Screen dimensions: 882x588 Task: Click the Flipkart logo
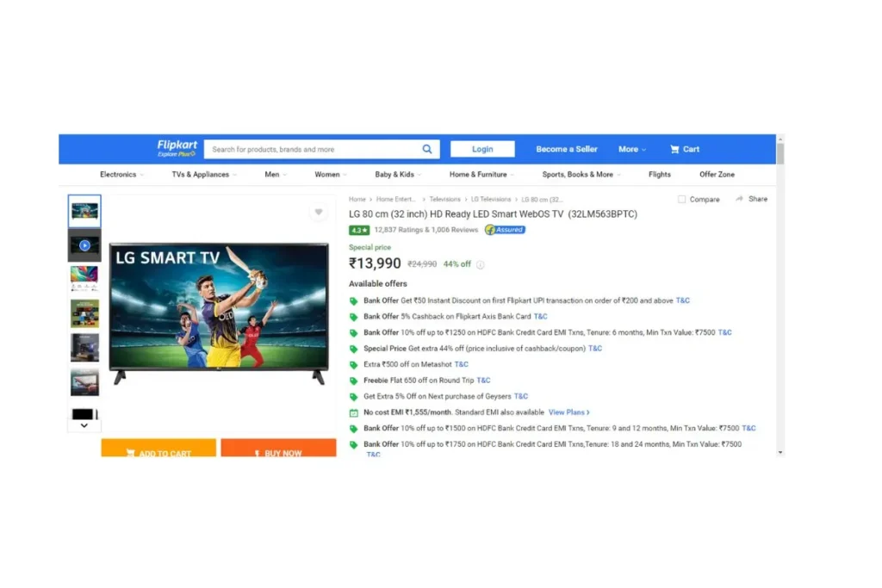[x=177, y=148]
